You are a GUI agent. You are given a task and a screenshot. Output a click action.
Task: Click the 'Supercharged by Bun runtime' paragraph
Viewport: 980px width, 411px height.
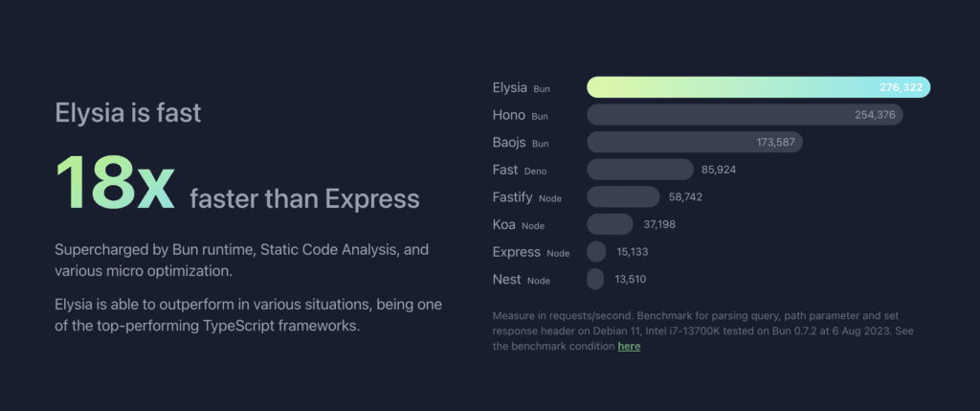pyautogui.click(x=242, y=261)
